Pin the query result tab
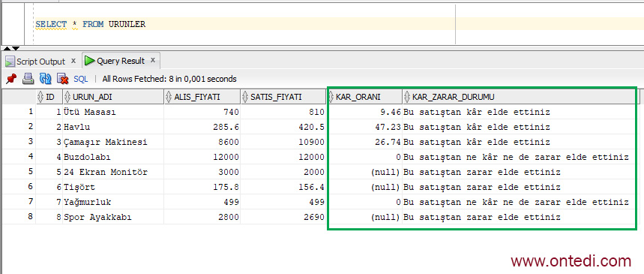 click(11, 78)
